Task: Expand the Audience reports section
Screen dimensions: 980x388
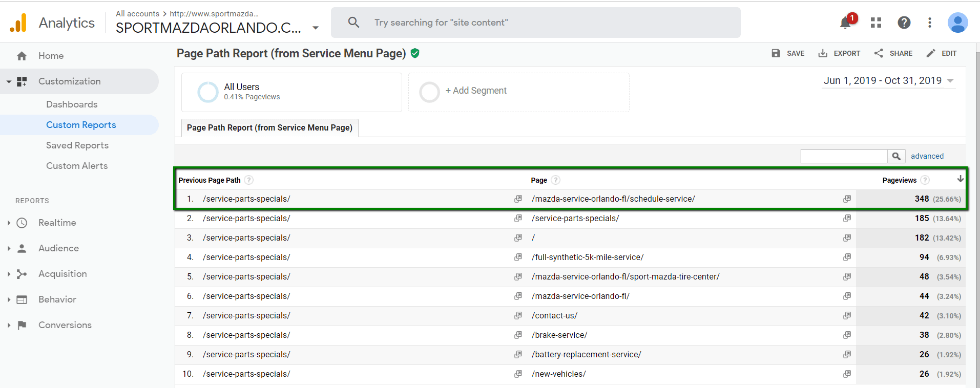Action: (9, 248)
